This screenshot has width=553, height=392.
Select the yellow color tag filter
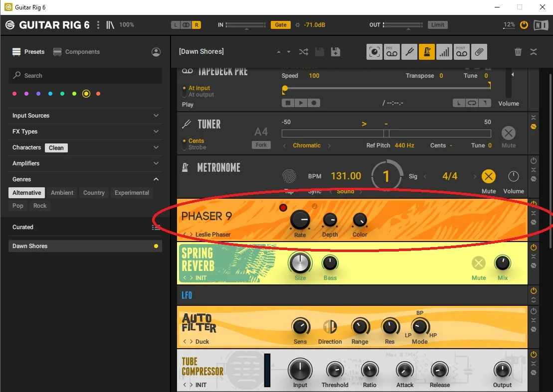click(x=86, y=94)
